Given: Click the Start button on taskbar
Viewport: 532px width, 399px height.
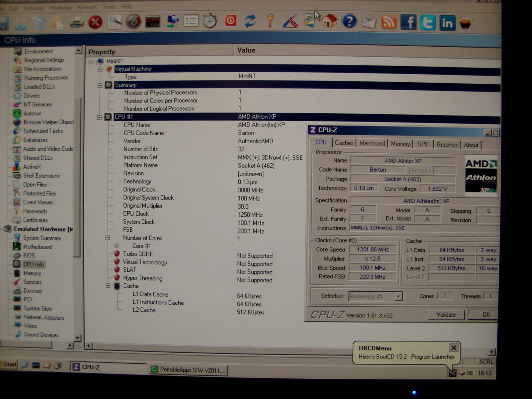Looking at the screenshot, I should pos(9,364).
